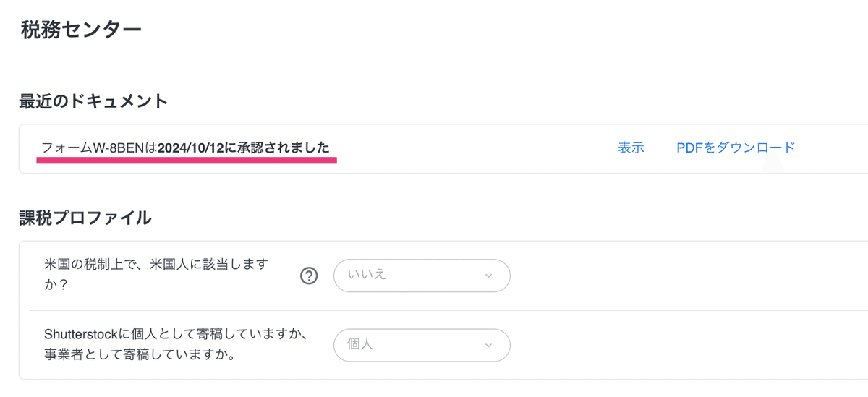The width and height of the screenshot is (868, 397).
Task: Select the いいえ text in the combo box
Action: click(367, 276)
